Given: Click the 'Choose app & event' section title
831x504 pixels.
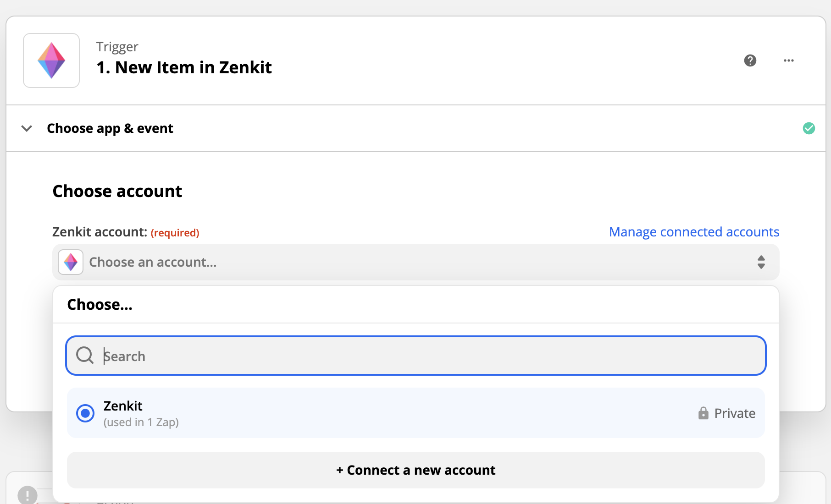Looking at the screenshot, I should (110, 128).
